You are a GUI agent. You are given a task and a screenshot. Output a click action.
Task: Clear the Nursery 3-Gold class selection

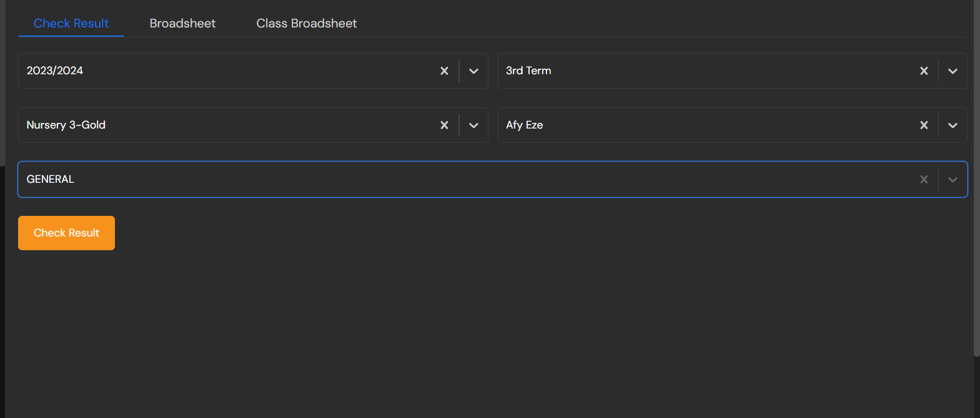pos(444,125)
